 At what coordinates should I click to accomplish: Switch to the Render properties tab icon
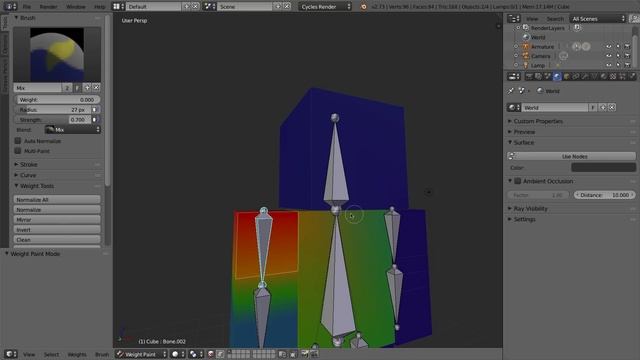(x=529, y=76)
